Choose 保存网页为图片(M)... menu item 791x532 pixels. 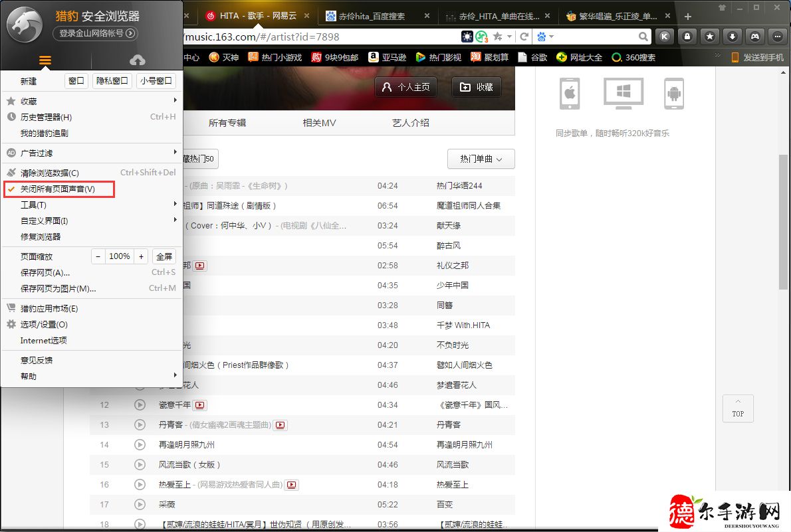click(91, 288)
